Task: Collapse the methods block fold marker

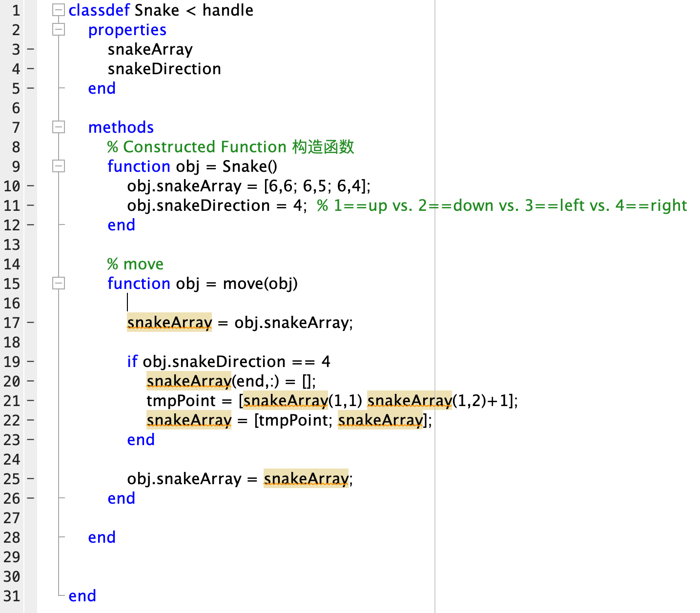Action: (x=59, y=127)
